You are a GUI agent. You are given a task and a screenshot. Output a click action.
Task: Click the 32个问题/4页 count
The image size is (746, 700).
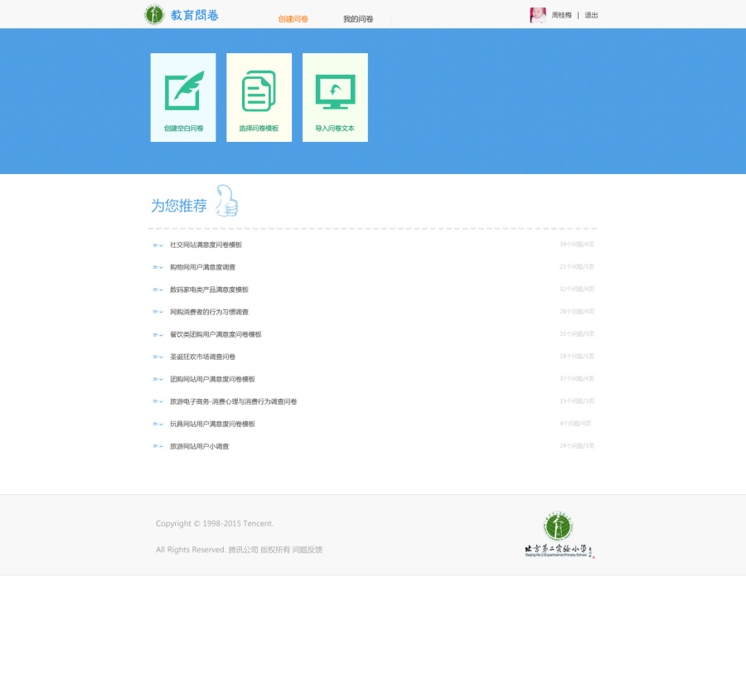coord(577,289)
